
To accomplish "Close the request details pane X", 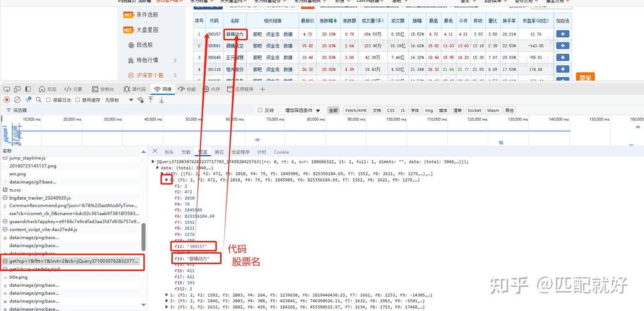I will 155,151.
